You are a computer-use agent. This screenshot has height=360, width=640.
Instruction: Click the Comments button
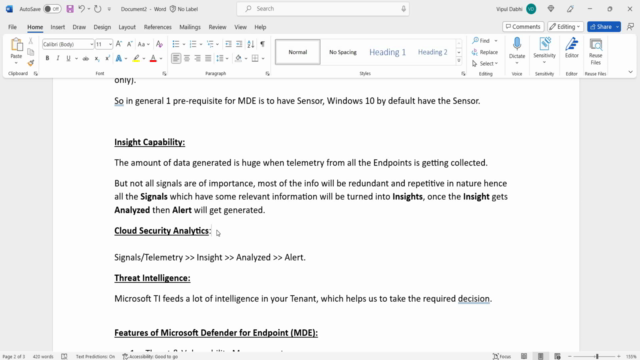(523, 27)
